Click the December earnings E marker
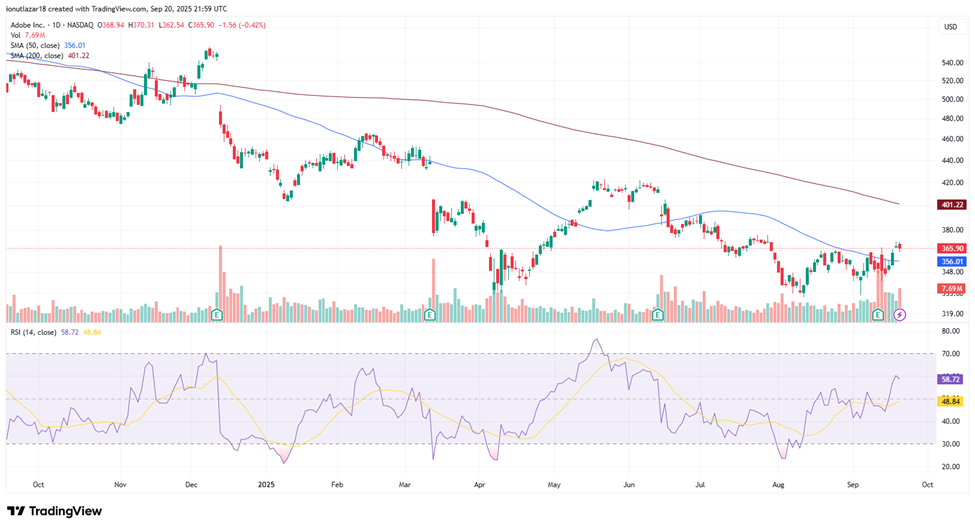Image resolution: width=975 pixels, height=529 pixels. point(217,315)
